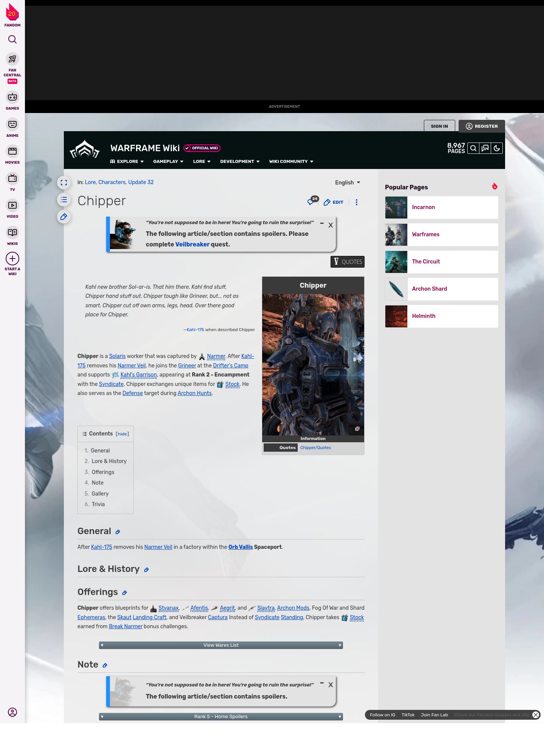This screenshot has width=544, height=756.
Task: Open Helminth popular page
Action: pyautogui.click(x=442, y=316)
